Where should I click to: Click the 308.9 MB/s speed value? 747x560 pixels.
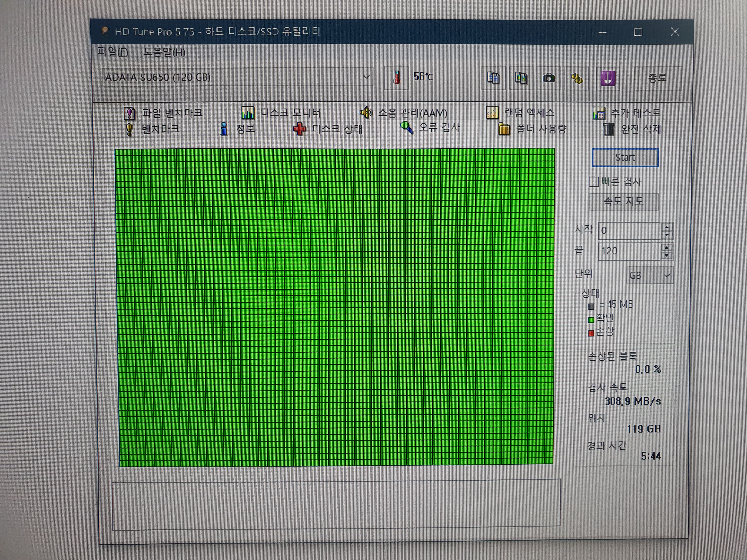[633, 401]
